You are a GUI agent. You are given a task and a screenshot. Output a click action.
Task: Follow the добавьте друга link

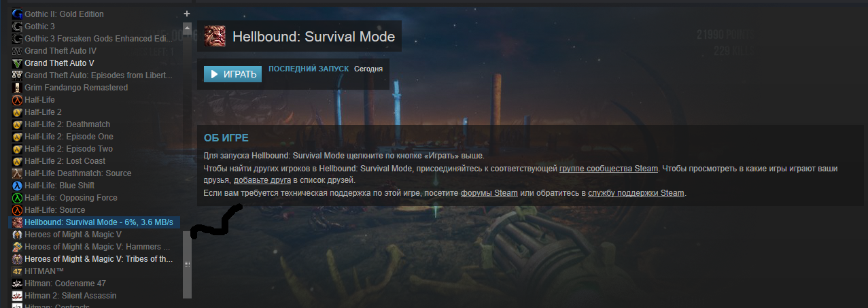pyautogui.click(x=262, y=180)
